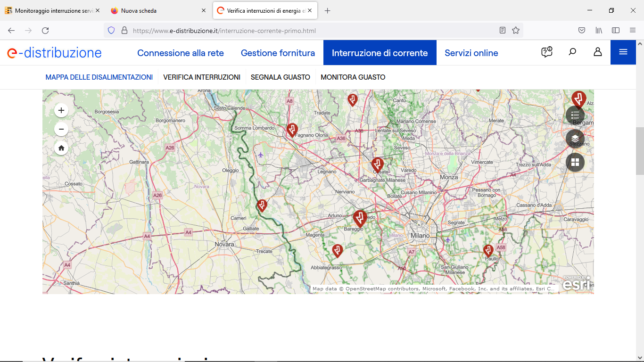Reset map to home view
This screenshot has width=644, height=362.
[61, 148]
